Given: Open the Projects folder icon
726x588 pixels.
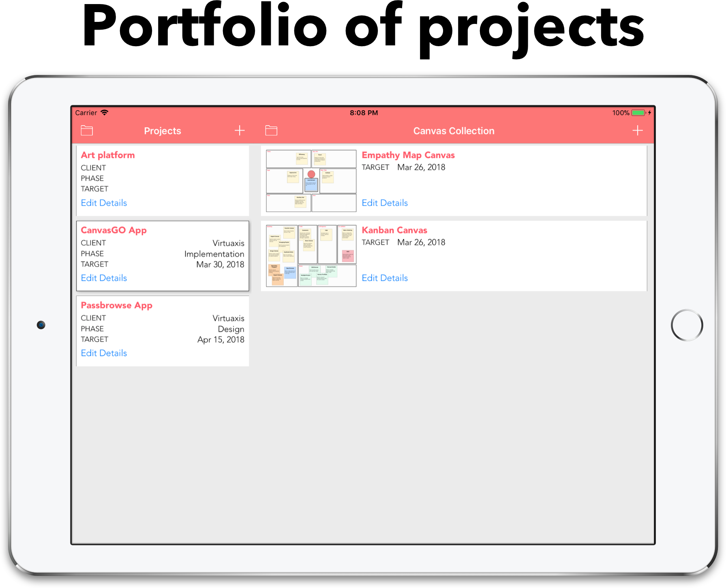Looking at the screenshot, I should (x=87, y=130).
